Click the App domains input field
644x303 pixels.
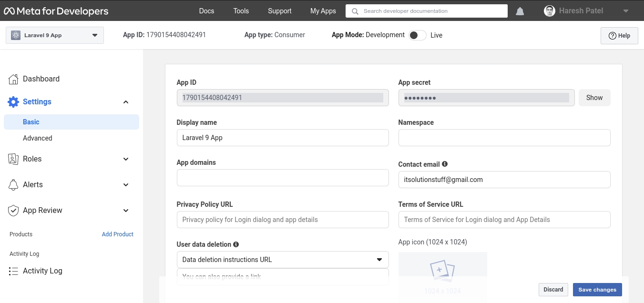click(283, 178)
